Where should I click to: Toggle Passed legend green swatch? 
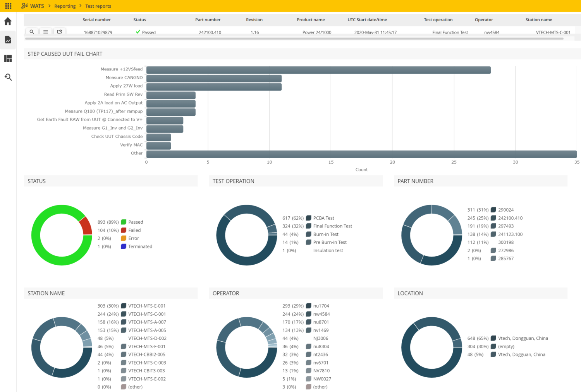(124, 222)
